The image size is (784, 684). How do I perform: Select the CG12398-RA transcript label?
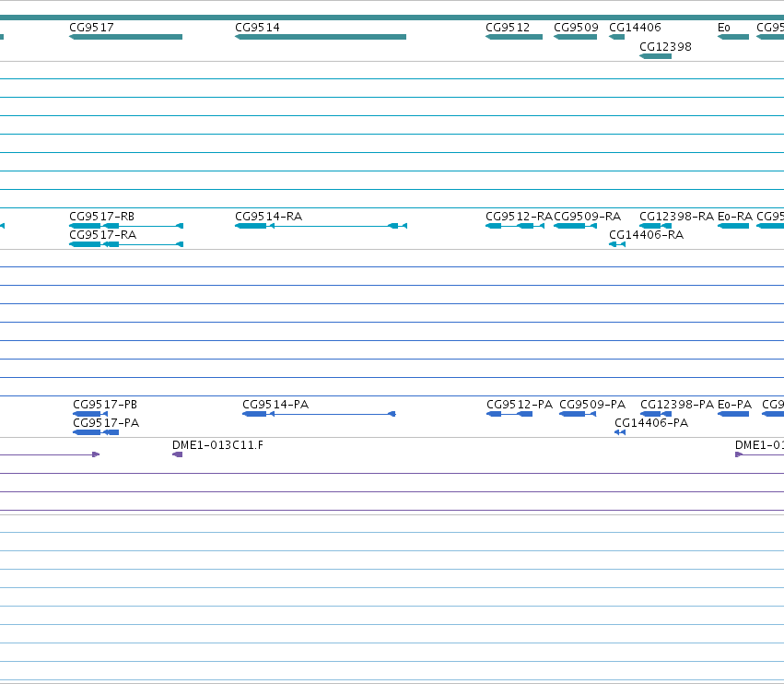[x=676, y=216]
